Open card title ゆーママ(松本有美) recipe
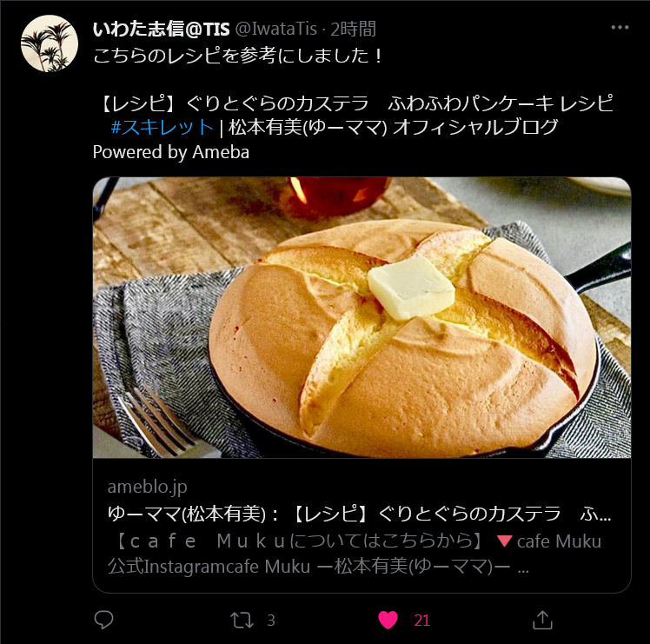 pyautogui.click(x=359, y=515)
